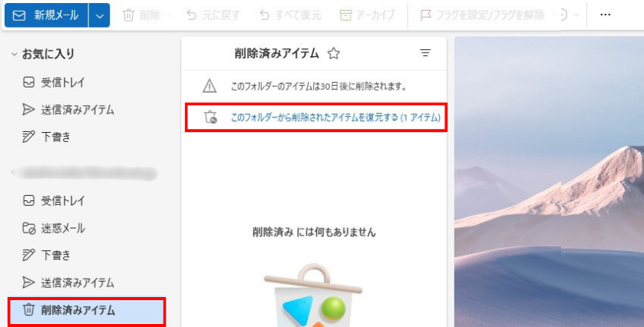Open the three-dot more options menu
This screenshot has width=644, height=327.
tap(606, 15)
